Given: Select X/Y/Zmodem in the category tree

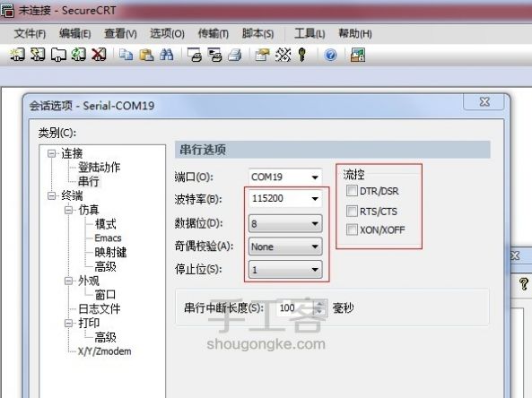Looking at the screenshot, I should click(x=104, y=351).
